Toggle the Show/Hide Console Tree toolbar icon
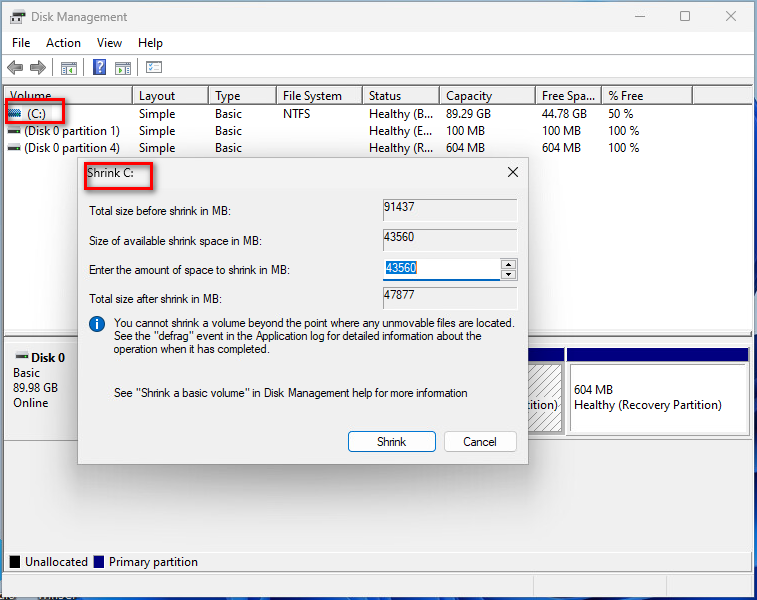757x600 pixels. click(69, 68)
